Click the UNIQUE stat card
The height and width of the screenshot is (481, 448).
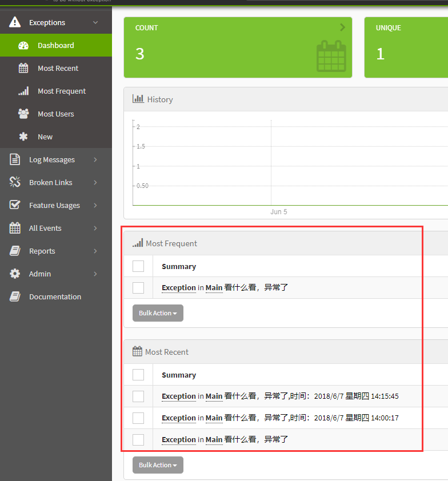406,47
